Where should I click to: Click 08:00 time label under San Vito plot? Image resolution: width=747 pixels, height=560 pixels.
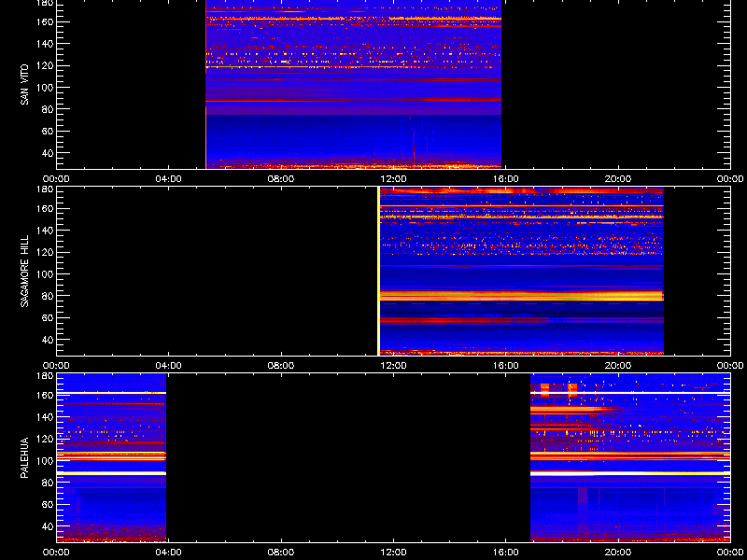(281, 179)
